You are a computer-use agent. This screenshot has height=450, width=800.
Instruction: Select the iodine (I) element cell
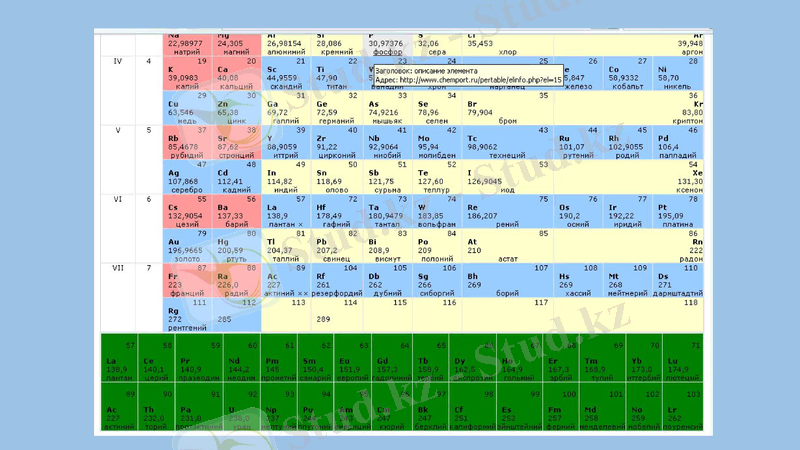tap(500, 177)
